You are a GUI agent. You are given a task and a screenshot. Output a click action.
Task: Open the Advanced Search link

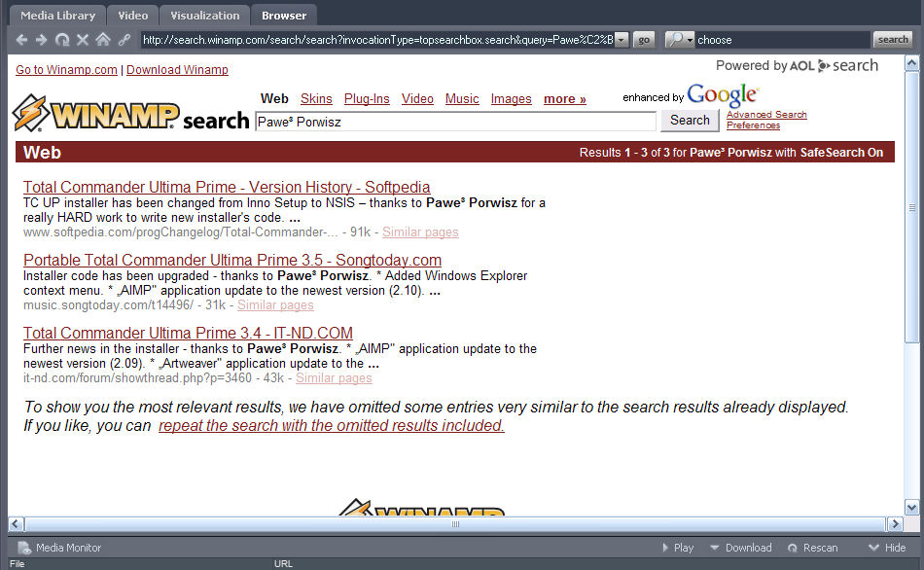[766, 115]
